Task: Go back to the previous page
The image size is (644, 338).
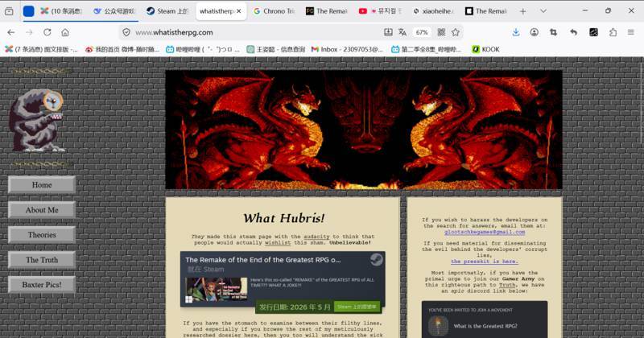Action: 11,32
